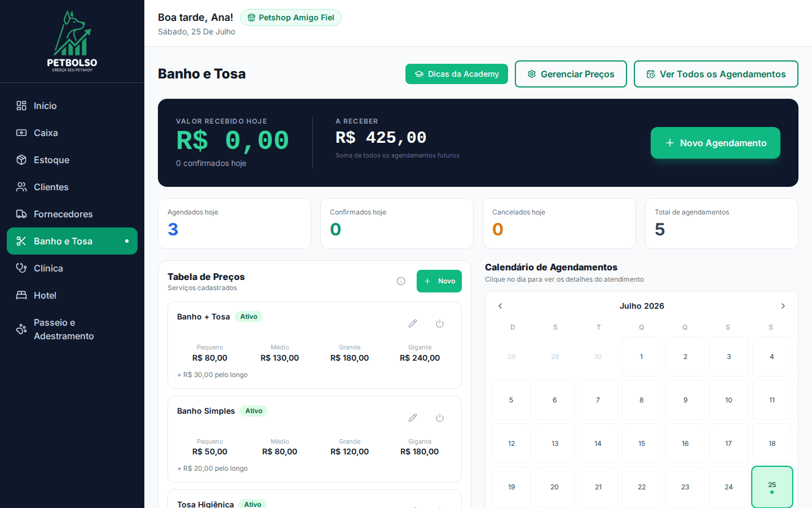Select July 15 in calendar

[642, 444]
